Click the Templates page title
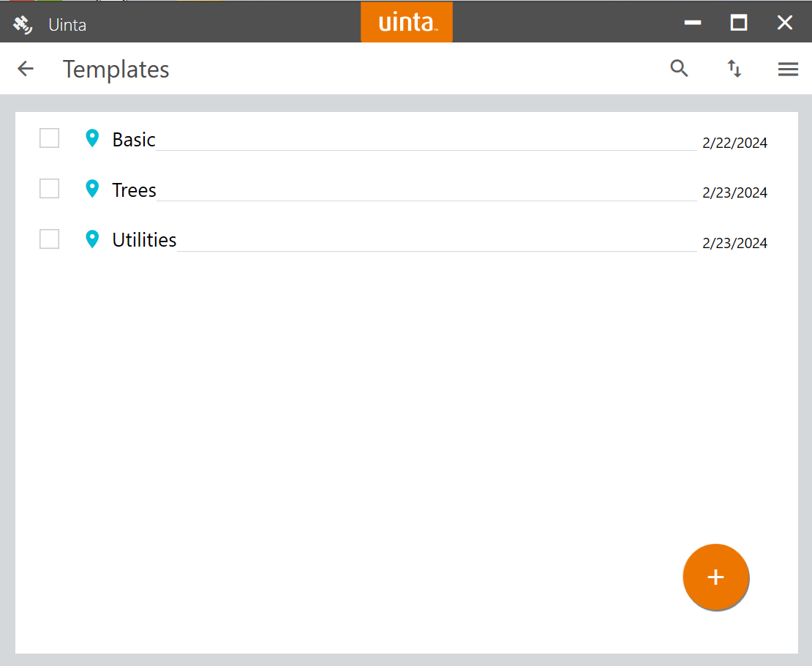812x666 pixels. pyautogui.click(x=116, y=69)
